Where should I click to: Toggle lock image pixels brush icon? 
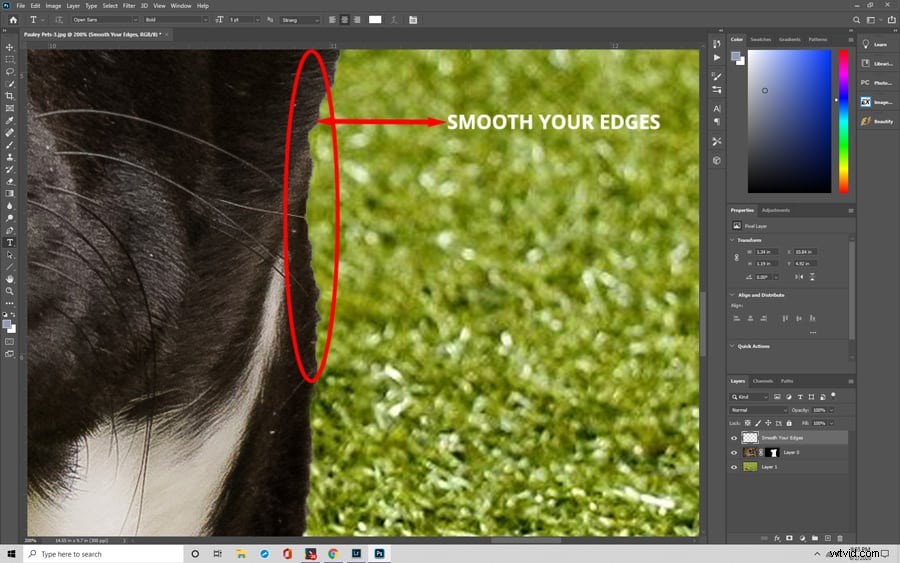point(758,423)
